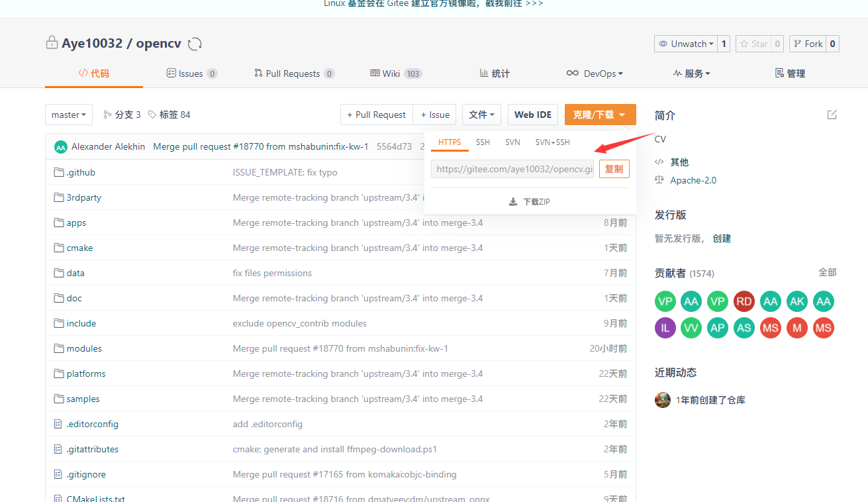This screenshot has height=502, width=868.
Task: Click the cmake folder icon
Action: pyautogui.click(x=59, y=248)
